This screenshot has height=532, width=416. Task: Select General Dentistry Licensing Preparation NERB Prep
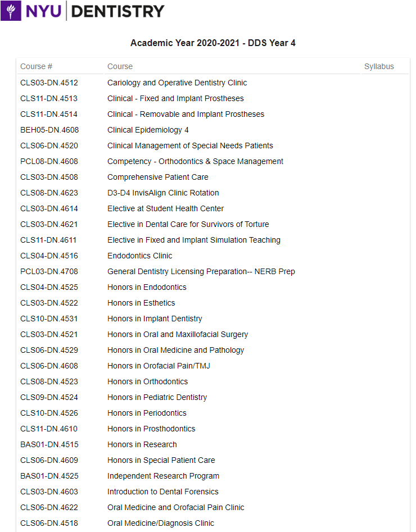tap(201, 271)
